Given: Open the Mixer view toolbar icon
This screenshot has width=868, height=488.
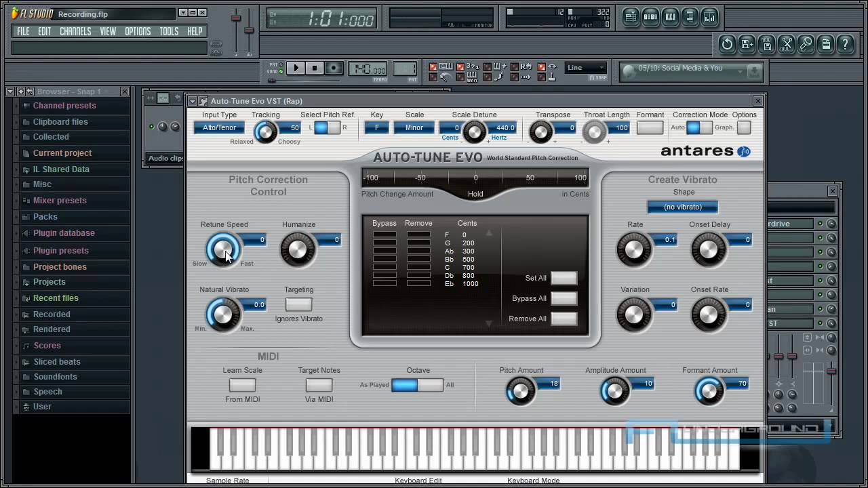Looking at the screenshot, I should [x=709, y=18].
